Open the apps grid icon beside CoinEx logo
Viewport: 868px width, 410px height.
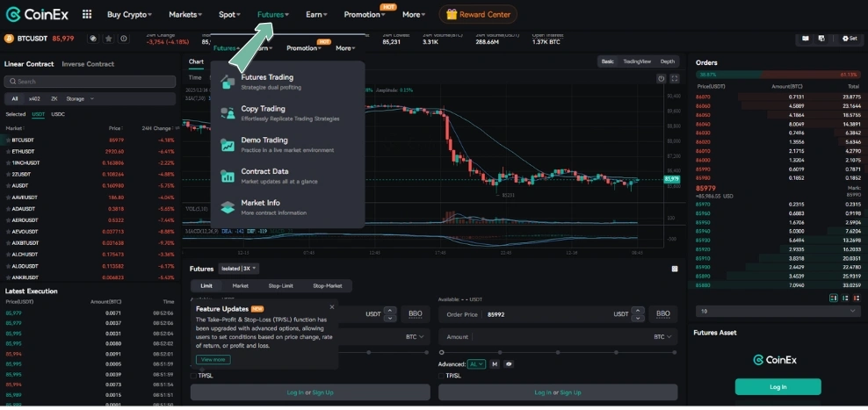pyautogui.click(x=87, y=14)
